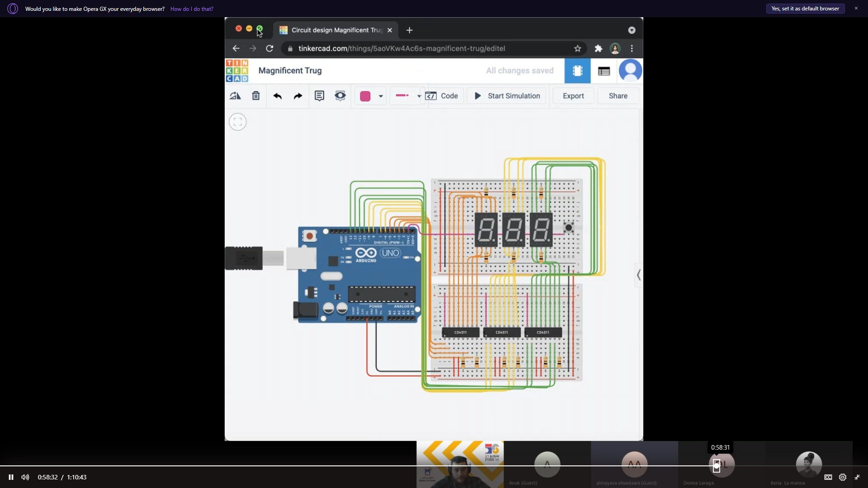Select the first seven-segment display
868x488 pixels.
(486, 230)
